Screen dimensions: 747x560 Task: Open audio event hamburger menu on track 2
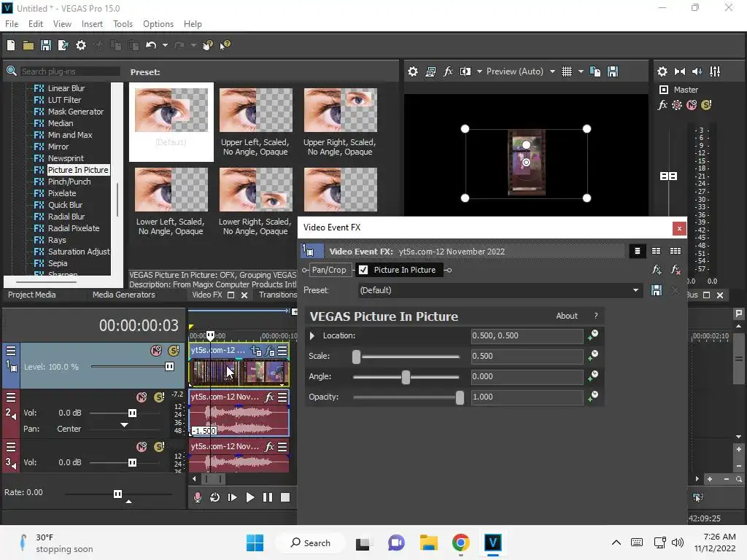(282, 397)
